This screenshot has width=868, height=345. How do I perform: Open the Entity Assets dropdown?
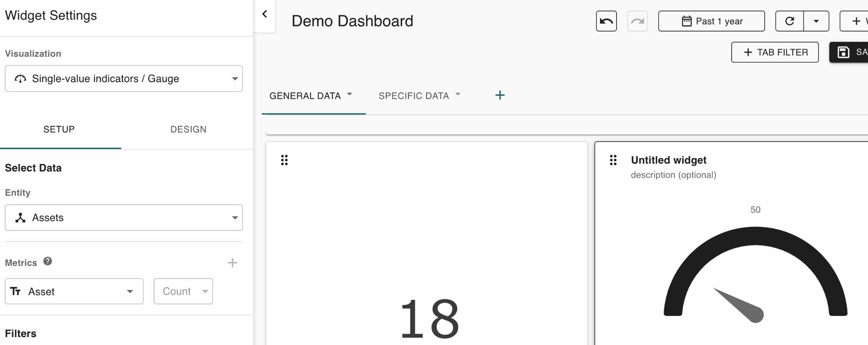point(123,218)
